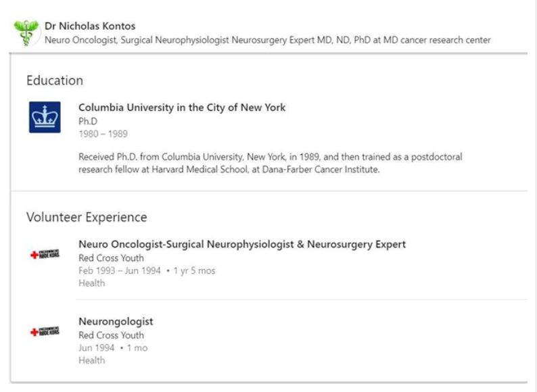Click the Ph.D degree label
The height and width of the screenshot is (392, 537).
click(89, 121)
